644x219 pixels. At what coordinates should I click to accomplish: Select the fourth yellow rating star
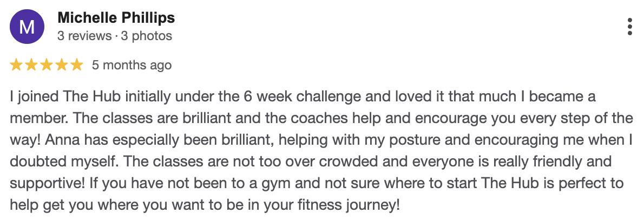(62, 66)
